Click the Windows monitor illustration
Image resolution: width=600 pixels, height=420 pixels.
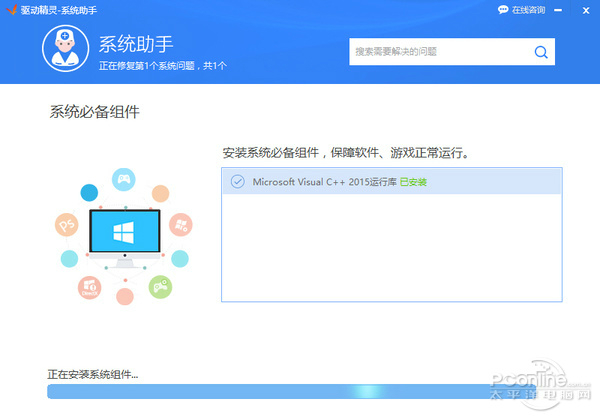pos(125,237)
